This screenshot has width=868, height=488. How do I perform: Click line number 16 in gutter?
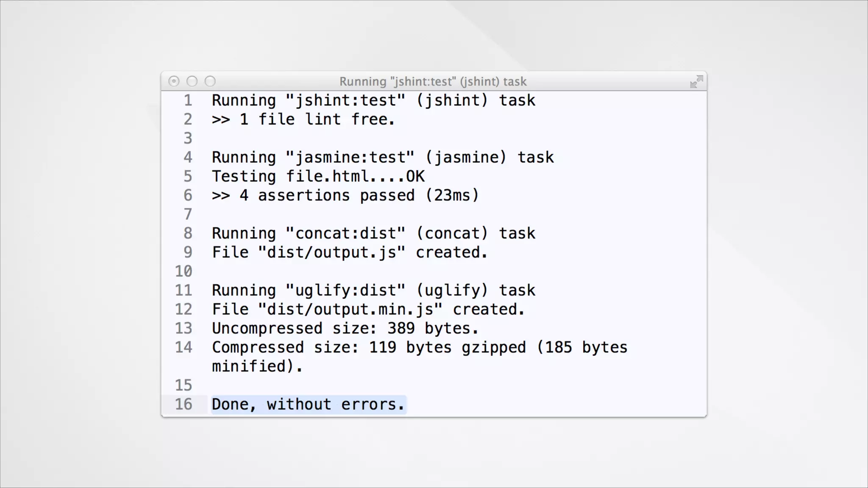[x=184, y=405]
